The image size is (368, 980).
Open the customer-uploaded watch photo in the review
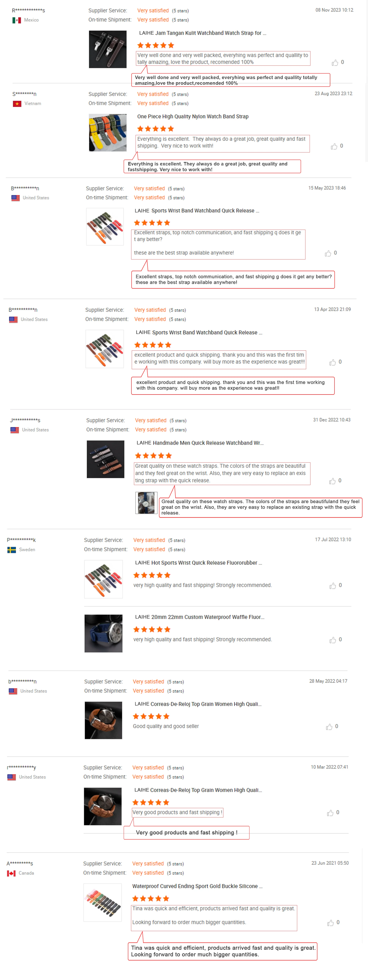tap(146, 503)
